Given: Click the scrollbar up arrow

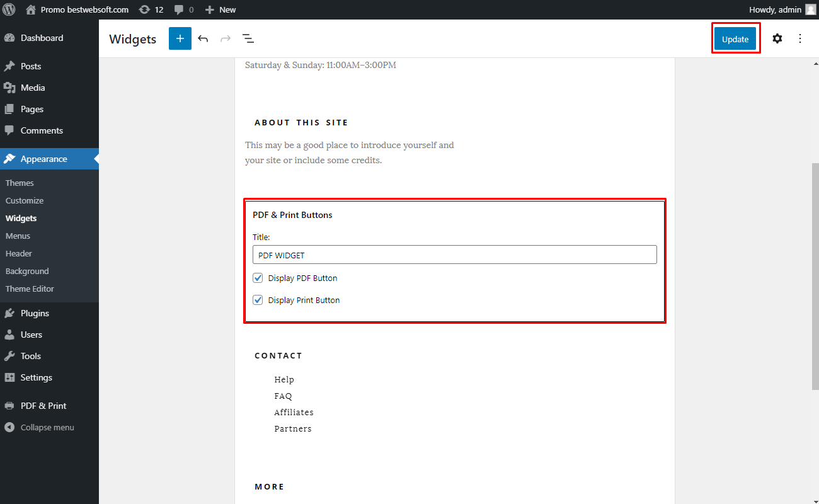Looking at the screenshot, I should pos(815,64).
